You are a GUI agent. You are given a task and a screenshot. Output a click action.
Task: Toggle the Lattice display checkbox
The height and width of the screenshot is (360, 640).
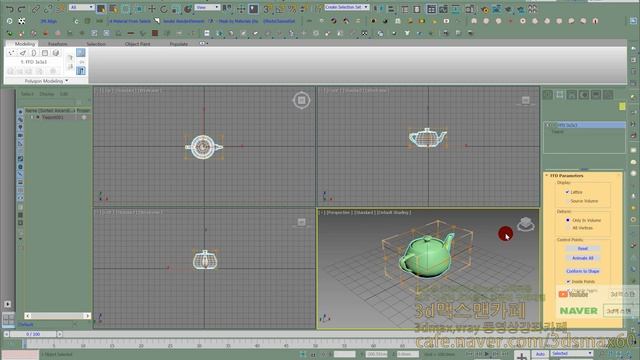tap(567, 192)
